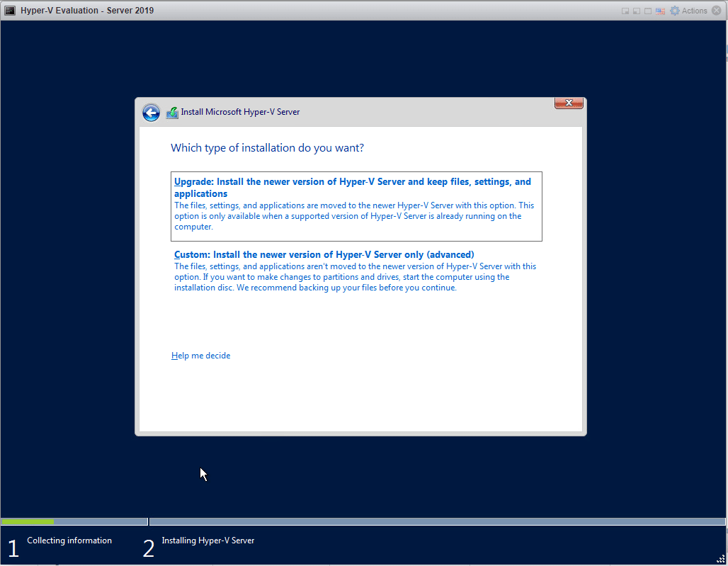Switch console to full window size icon
728x566 pixels.
pos(648,11)
